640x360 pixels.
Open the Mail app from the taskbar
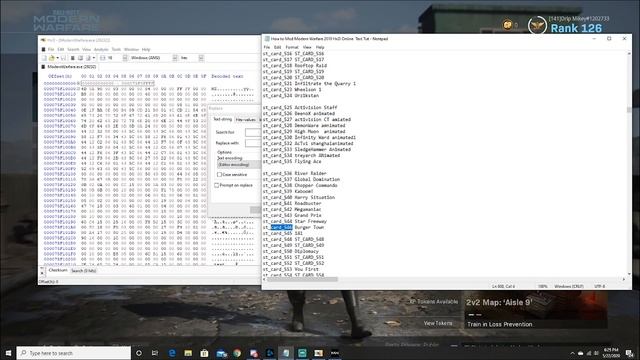[x=221, y=353]
